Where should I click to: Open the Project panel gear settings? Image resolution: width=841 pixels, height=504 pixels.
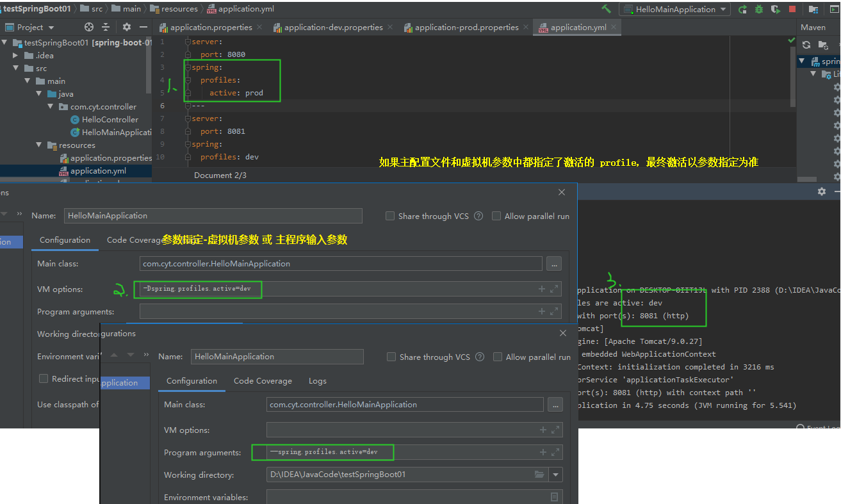click(127, 27)
